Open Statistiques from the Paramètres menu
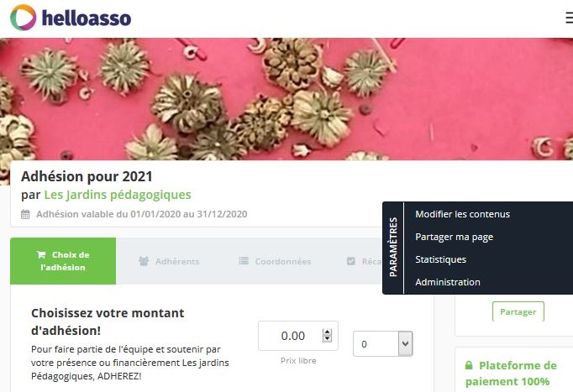The height and width of the screenshot is (392, 573). 441,259
